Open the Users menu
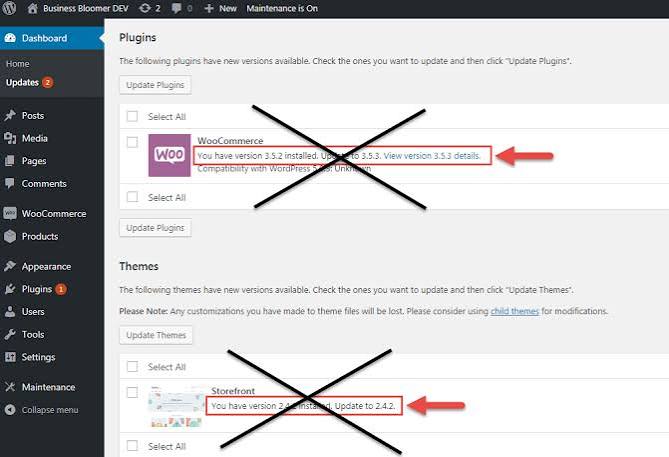The height and width of the screenshot is (457, 669). tap(33, 311)
